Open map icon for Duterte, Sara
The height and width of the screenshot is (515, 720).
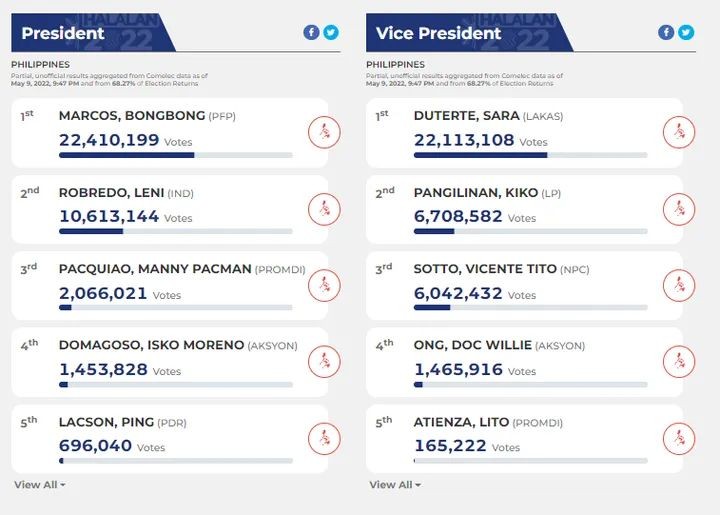click(679, 133)
